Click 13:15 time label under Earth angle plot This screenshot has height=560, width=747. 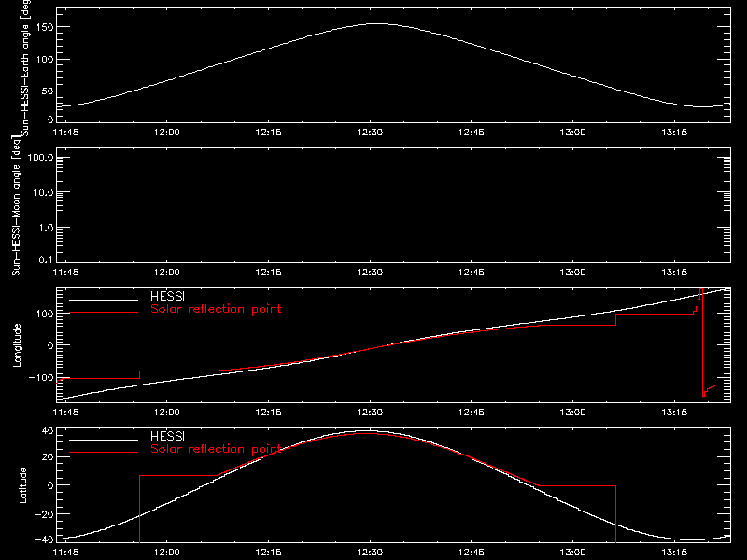(x=674, y=132)
